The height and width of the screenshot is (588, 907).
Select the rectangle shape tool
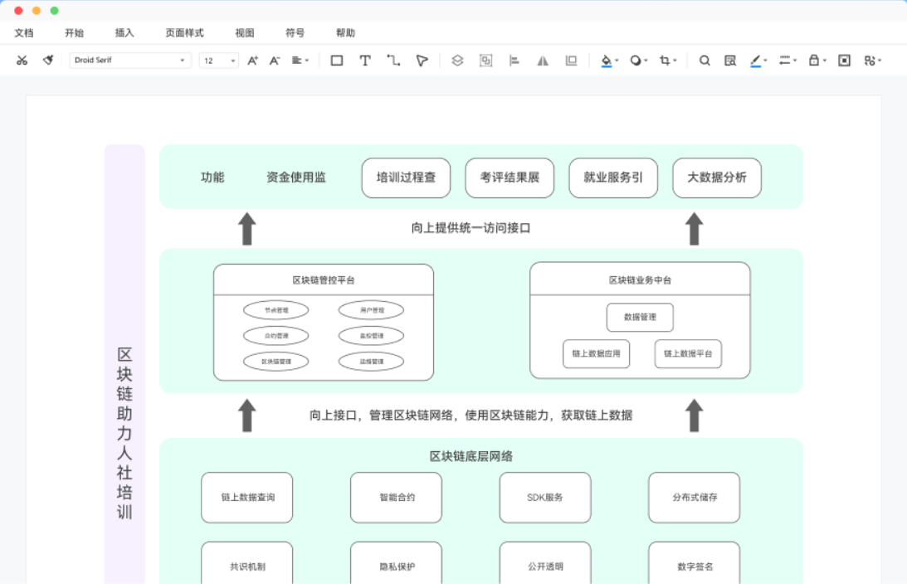coord(337,61)
